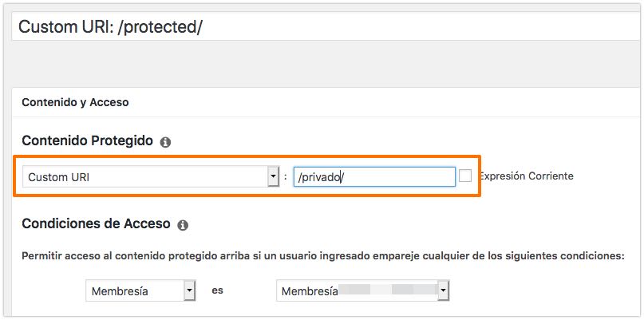Click the Condiciones de Acceso heading
The width and height of the screenshot is (644, 320).
click(x=96, y=223)
